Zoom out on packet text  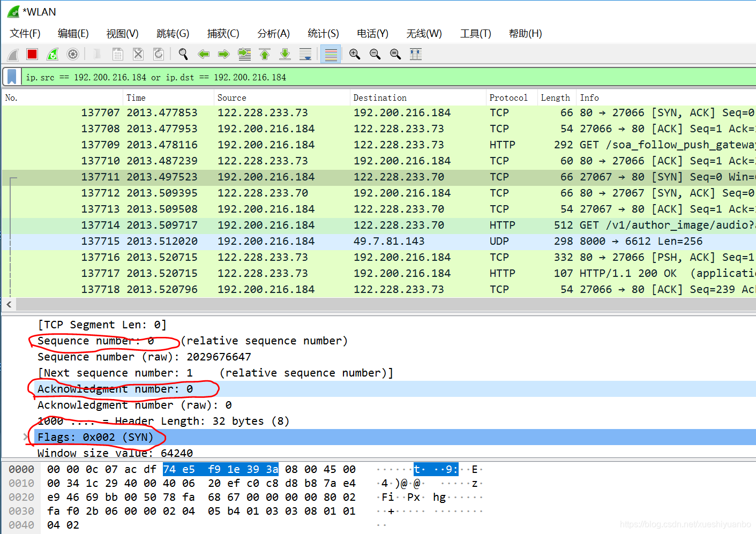[x=375, y=54]
